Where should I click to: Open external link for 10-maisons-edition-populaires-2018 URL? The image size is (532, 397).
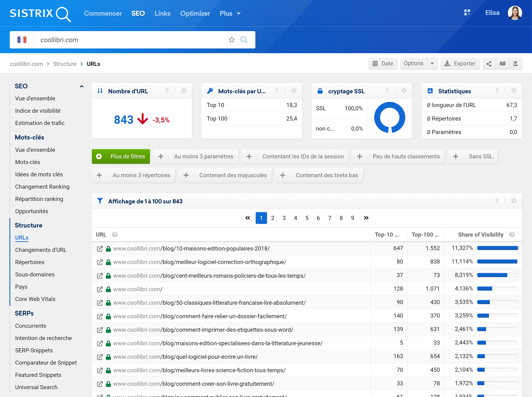coord(100,248)
